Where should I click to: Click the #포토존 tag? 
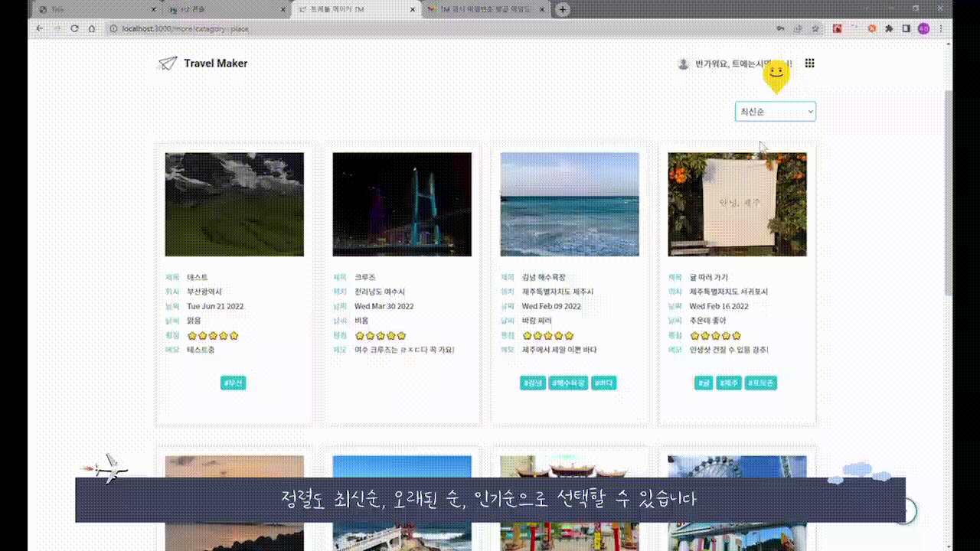click(761, 383)
